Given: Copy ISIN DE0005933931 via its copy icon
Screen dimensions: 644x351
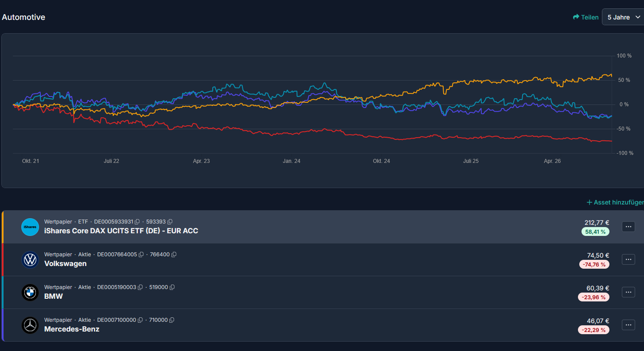Looking at the screenshot, I should pos(137,222).
